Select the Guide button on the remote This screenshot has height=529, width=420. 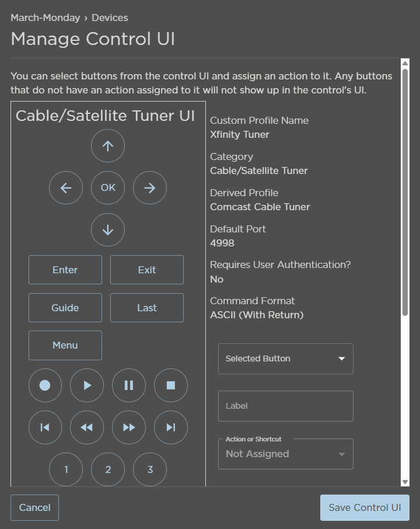(x=65, y=308)
